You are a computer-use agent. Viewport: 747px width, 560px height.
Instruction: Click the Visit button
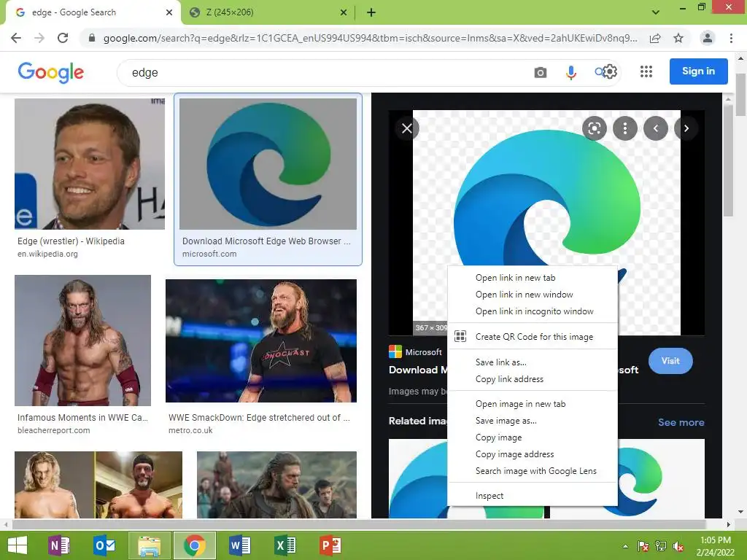(x=670, y=361)
